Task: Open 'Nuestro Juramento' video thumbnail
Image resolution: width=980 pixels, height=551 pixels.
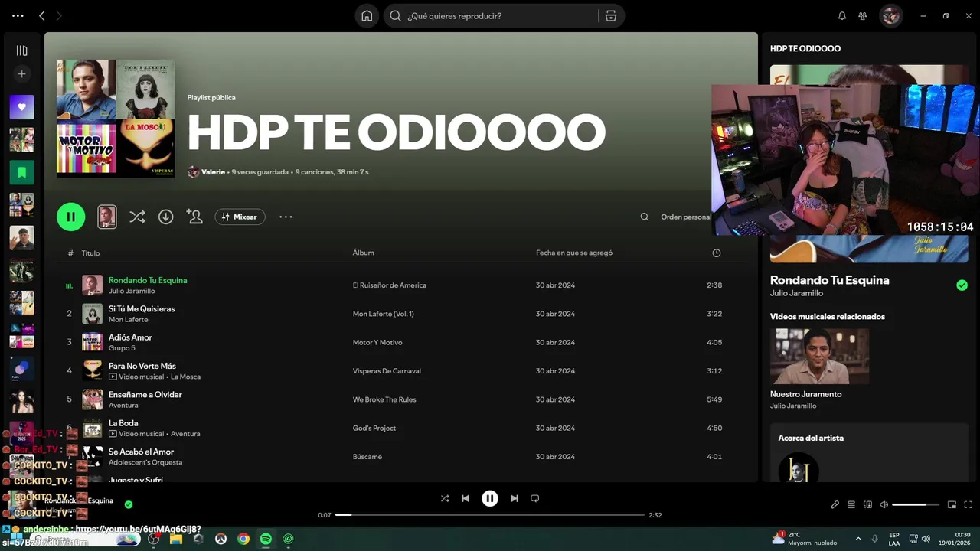Action: [x=819, y=357]
